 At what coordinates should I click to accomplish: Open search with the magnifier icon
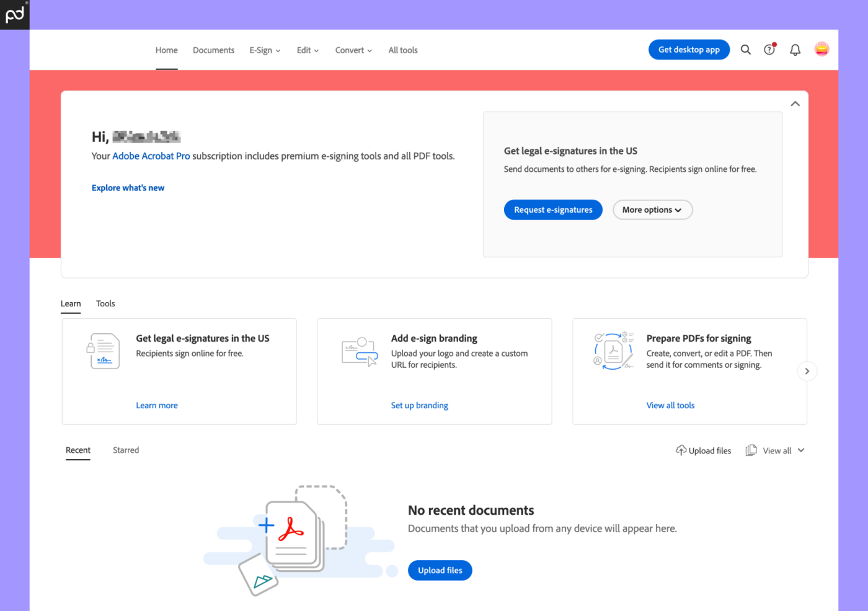745,50
